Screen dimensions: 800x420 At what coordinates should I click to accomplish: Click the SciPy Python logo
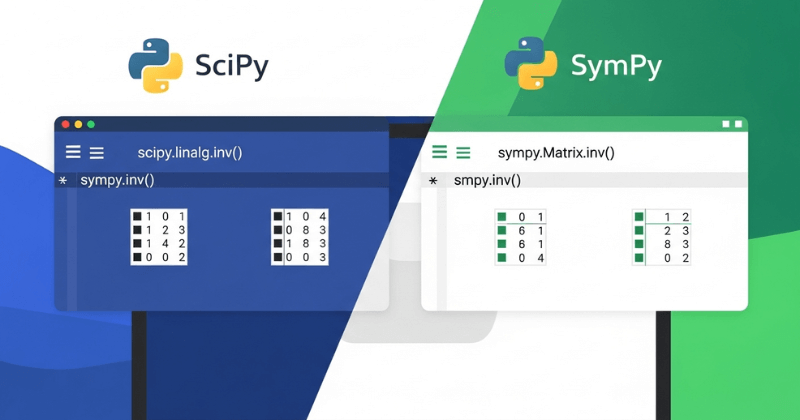[x=156, y=65]
